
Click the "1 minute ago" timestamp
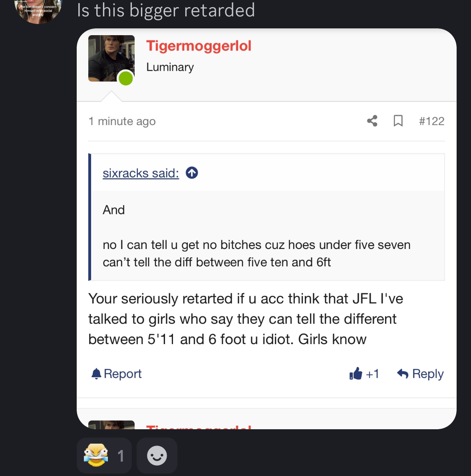tap(122, 121)
